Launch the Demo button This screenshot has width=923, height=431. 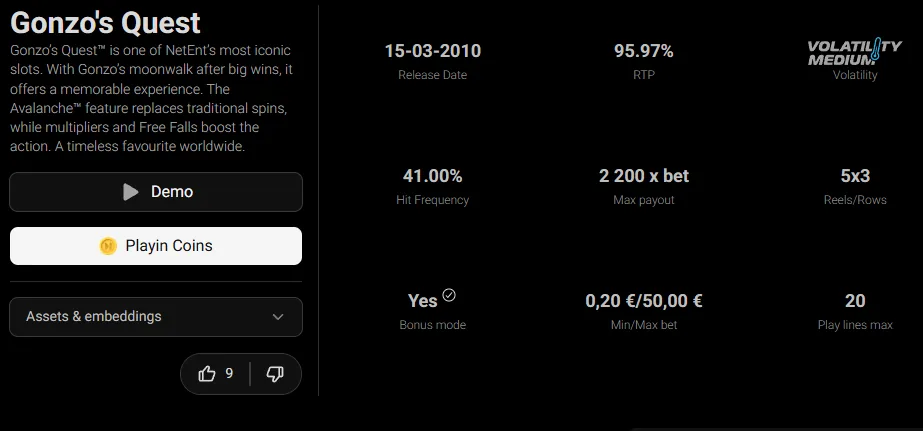pyautogui.click(x=156, y=192)
